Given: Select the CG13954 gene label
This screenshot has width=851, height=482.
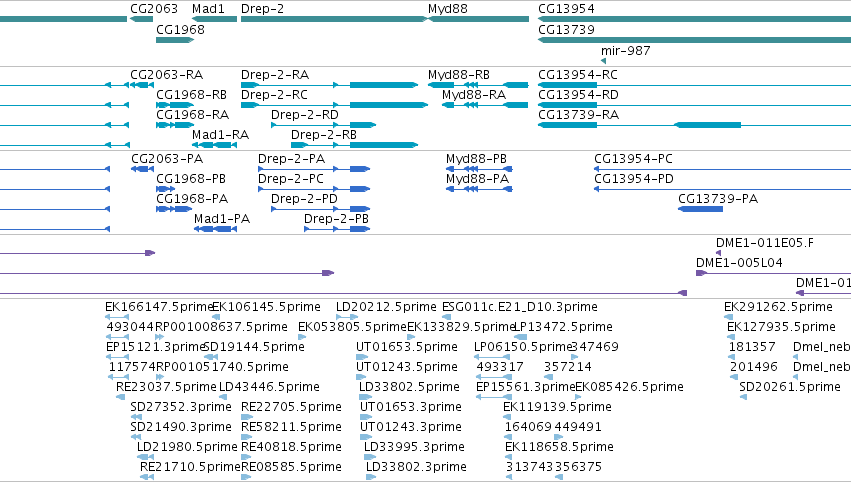Looking at the screenshot, I should pyautogui.click(x=566, y=9).
